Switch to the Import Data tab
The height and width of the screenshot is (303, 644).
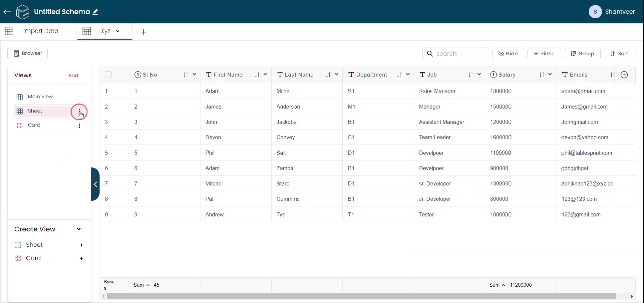point(40,31)
